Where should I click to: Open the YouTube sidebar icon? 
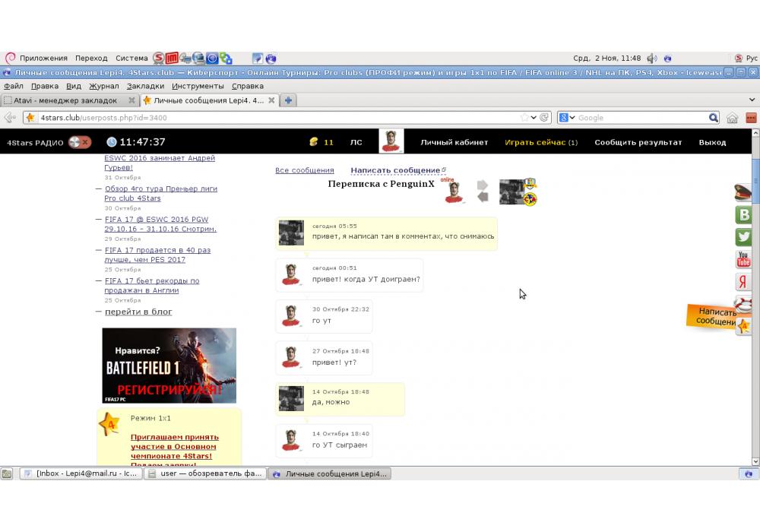pos(743,259)
